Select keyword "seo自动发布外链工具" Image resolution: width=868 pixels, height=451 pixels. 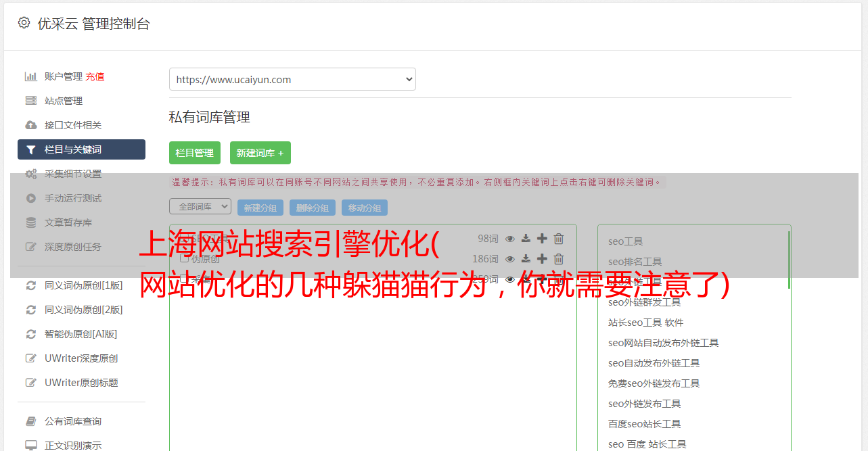point(654,363)
